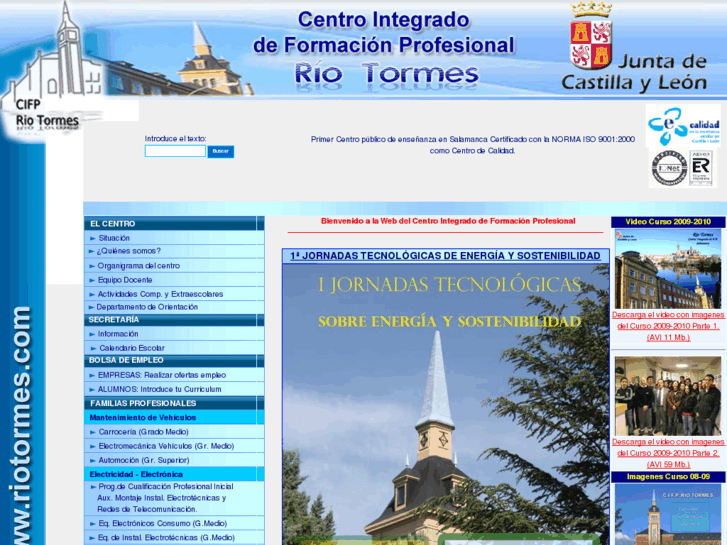
Task: Click the Bienvenido a la Web welcome text
Action: pyautogui.click(x=448, y=221)
